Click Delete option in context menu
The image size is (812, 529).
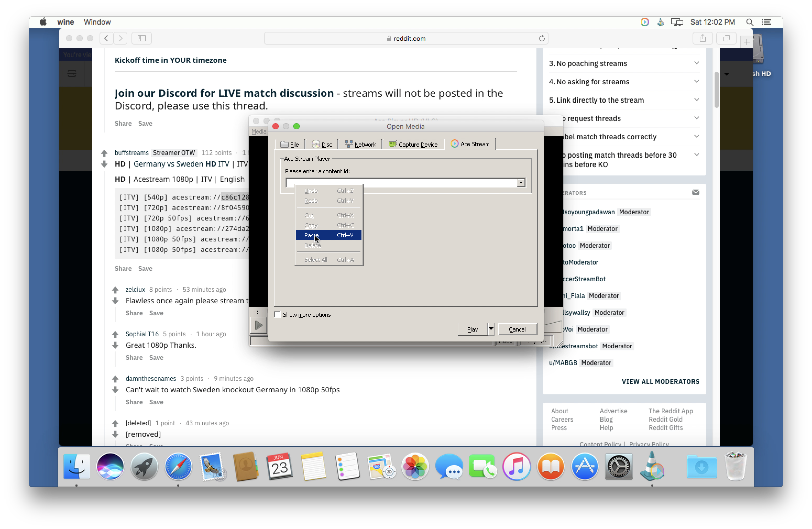click(x=312, y=244)
